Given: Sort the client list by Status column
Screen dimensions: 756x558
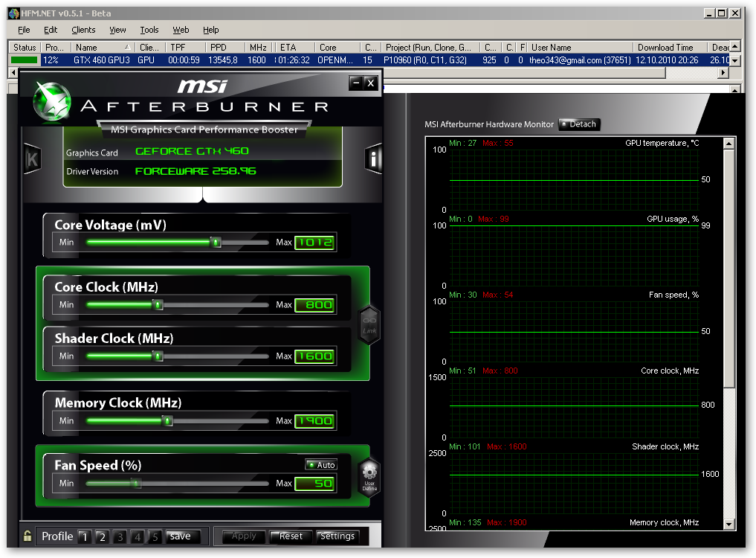Looking at the screenshot, I should [25, 48].
